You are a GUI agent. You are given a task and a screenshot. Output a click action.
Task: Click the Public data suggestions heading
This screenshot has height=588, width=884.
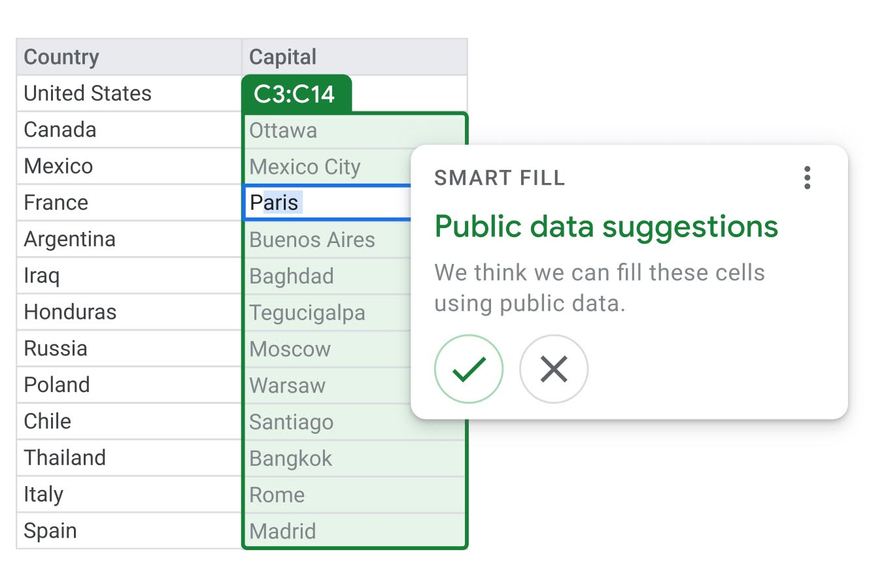[x=606, y=227]
